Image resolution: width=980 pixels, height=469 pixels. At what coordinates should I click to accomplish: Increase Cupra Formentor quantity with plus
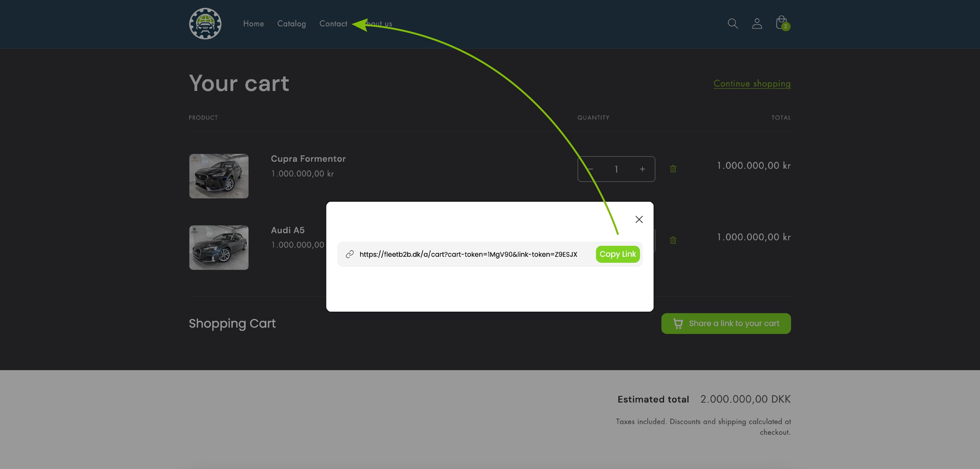pos(642,169)
